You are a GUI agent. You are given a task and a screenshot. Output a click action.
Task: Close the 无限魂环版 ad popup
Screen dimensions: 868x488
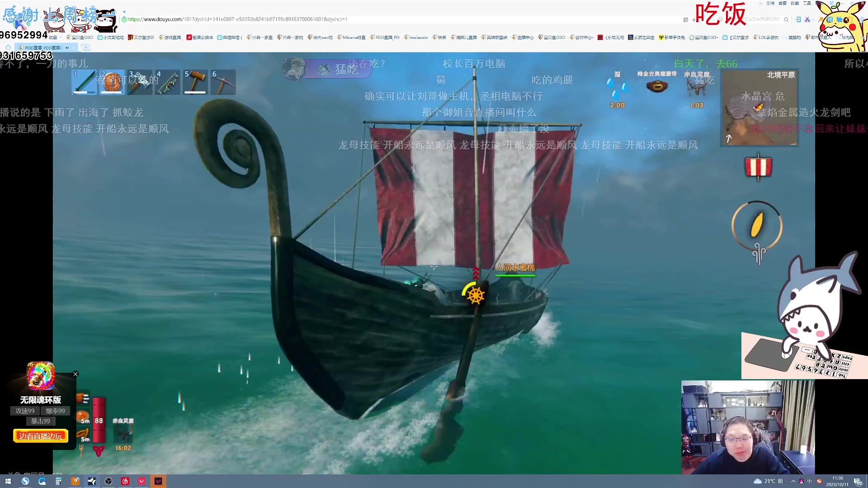click(x=75, y=374)
